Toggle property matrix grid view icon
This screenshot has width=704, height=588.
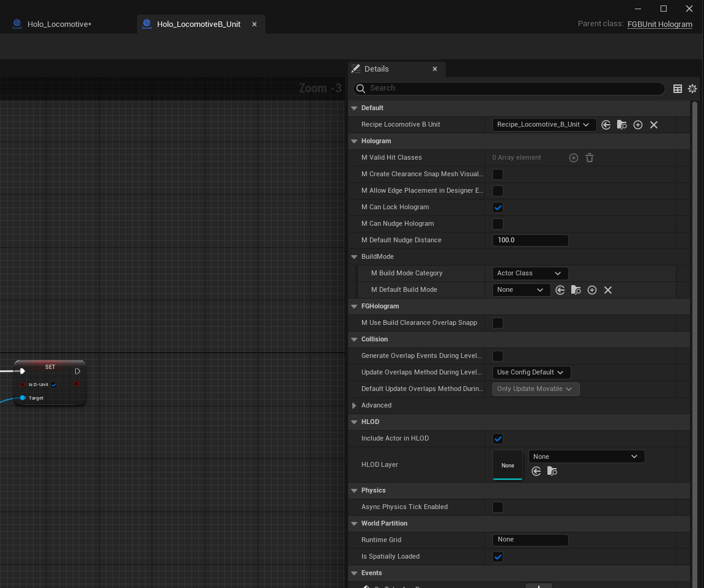678,89
